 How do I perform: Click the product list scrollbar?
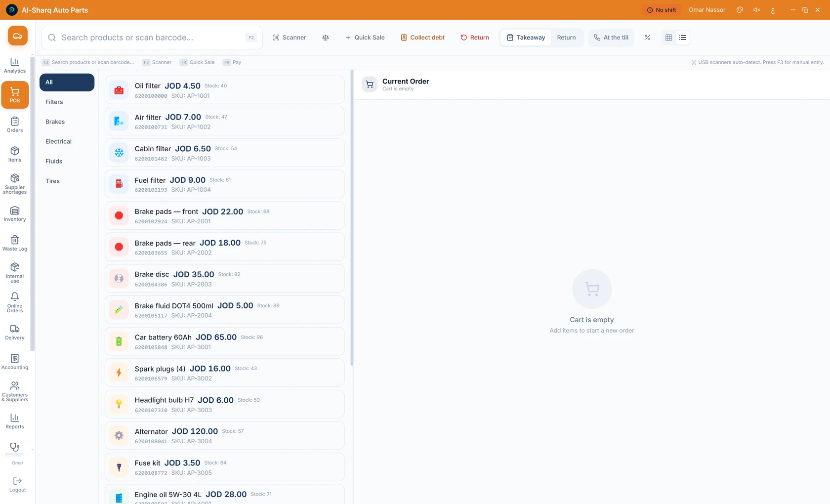point(352,217)
